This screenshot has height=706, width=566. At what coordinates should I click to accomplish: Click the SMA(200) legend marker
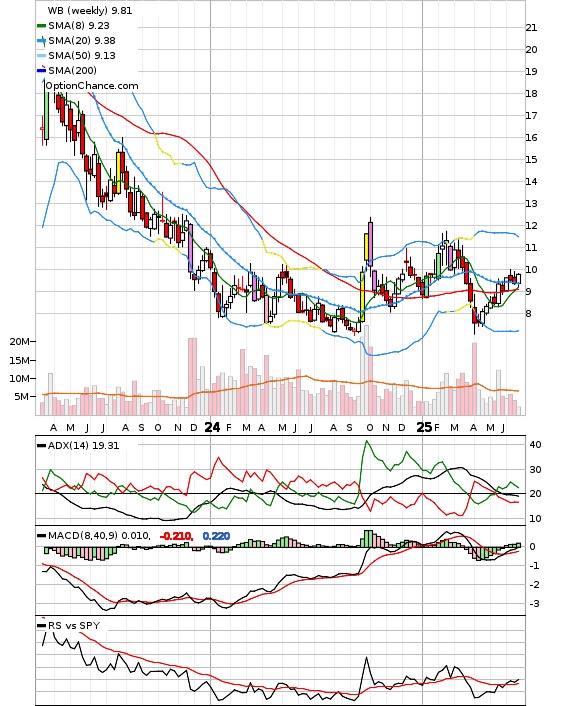pyautogui.click(x=41, y=70)
